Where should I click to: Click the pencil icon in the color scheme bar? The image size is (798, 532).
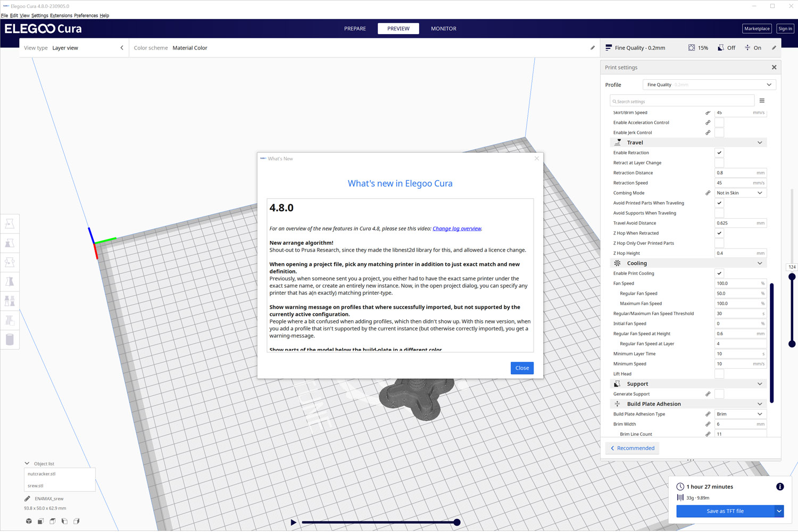pyautogui.click(x=593, y=48)
